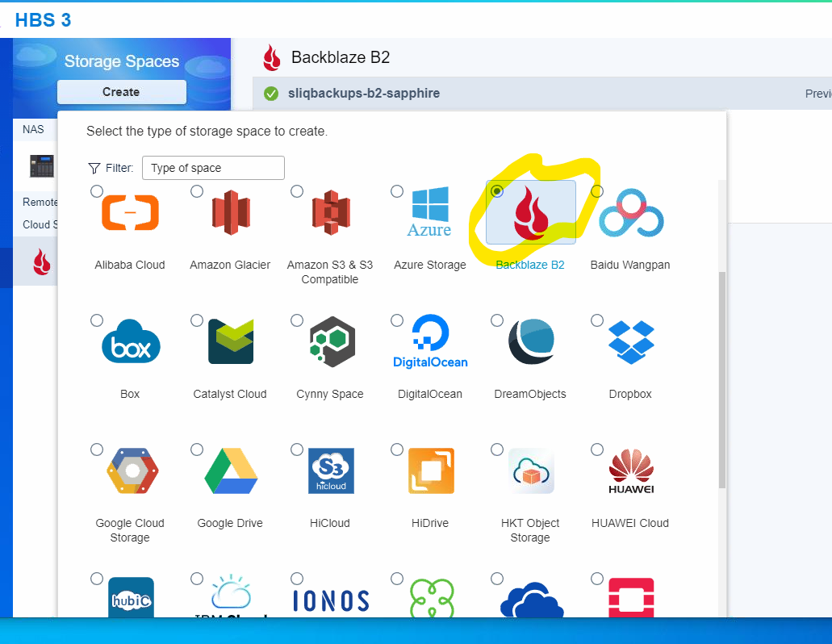Click the Google Cloud Storage label
This screenshot has height=644, width=832.
(130, 530)
